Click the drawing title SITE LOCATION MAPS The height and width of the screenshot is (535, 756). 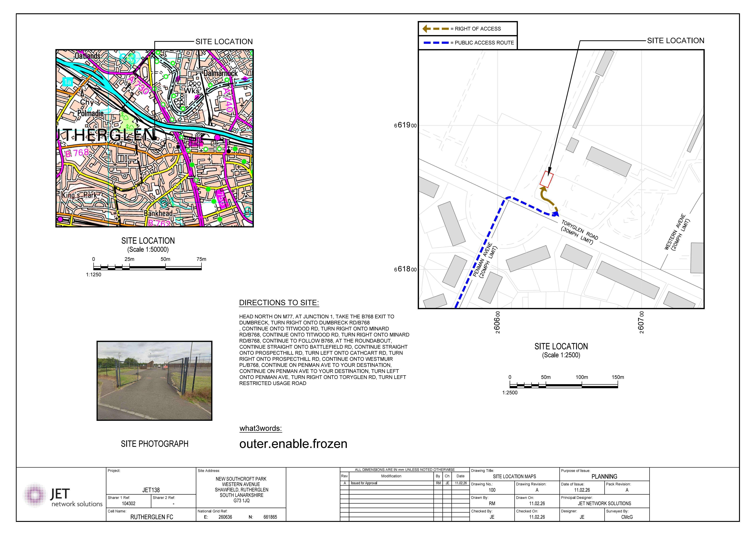(514, 477)
